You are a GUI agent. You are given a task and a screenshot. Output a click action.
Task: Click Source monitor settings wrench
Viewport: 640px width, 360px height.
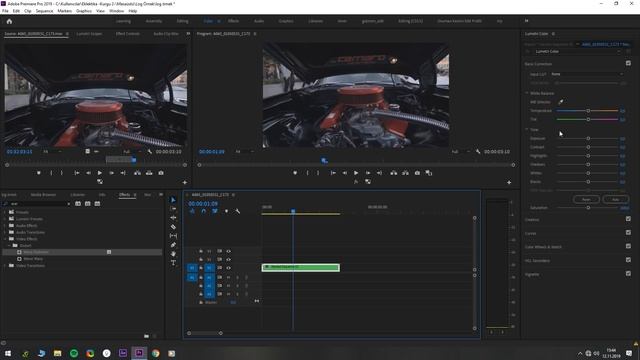coord(149,151)
